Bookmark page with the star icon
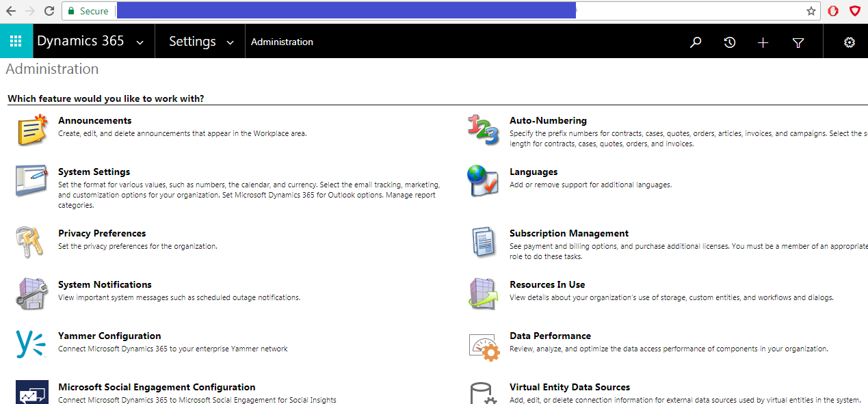Screen dimensions: 868x404 tap(811, 11)
